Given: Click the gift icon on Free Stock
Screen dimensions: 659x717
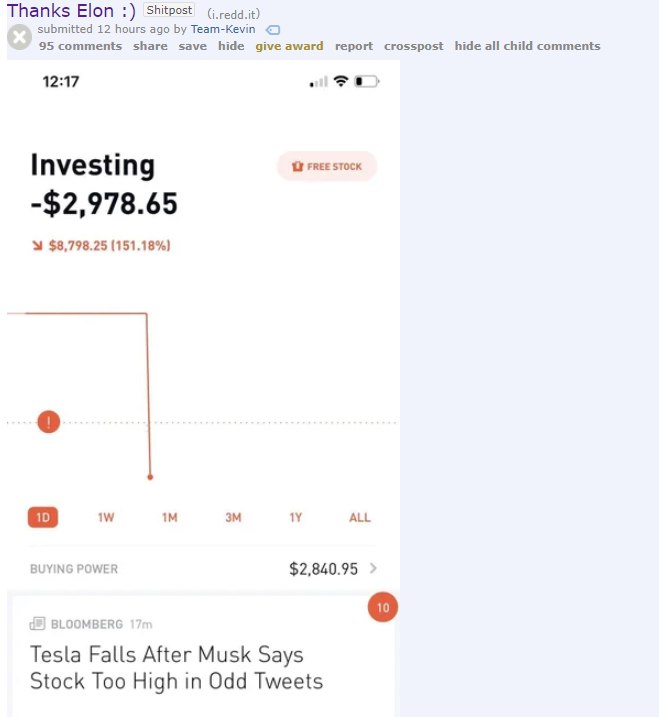Looking at the screenshot, I should point(296,166).
